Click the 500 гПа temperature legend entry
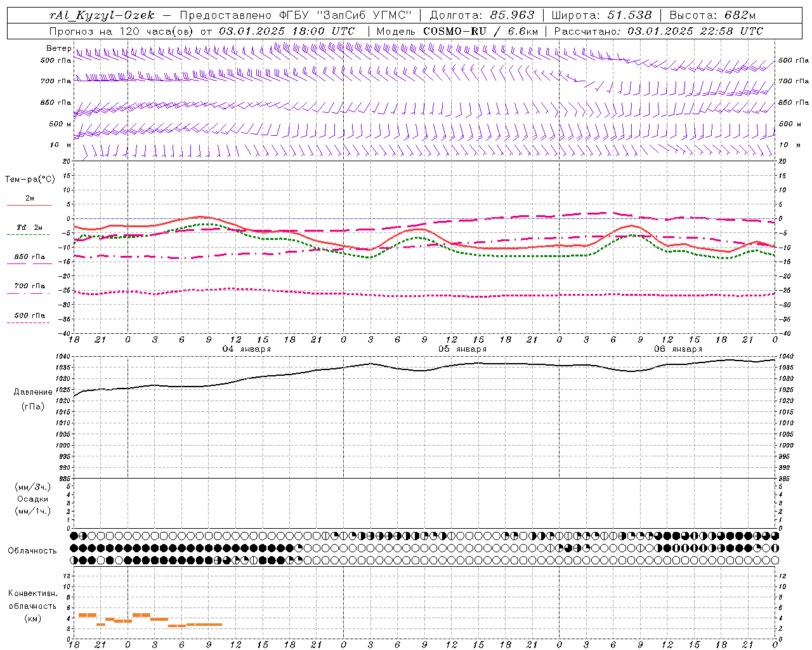This screenshot has width=812, height=650. point(30,315)
